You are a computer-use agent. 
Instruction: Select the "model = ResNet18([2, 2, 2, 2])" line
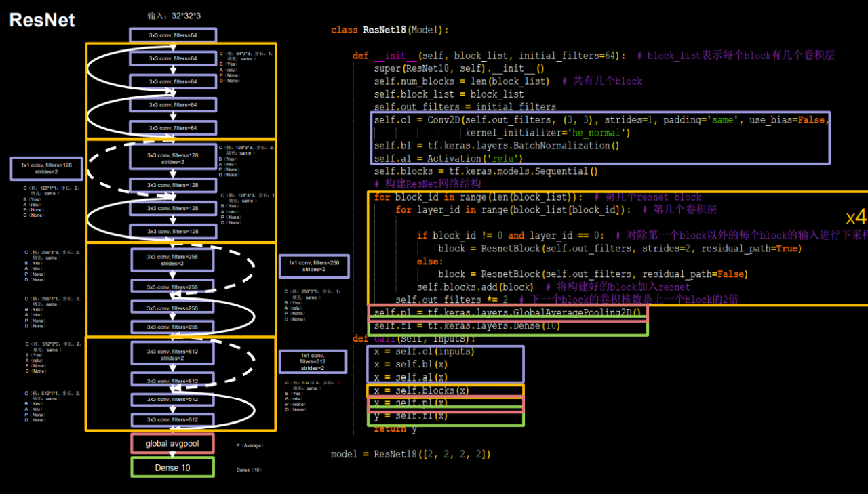pyautogui.click(x=411, y=454)
